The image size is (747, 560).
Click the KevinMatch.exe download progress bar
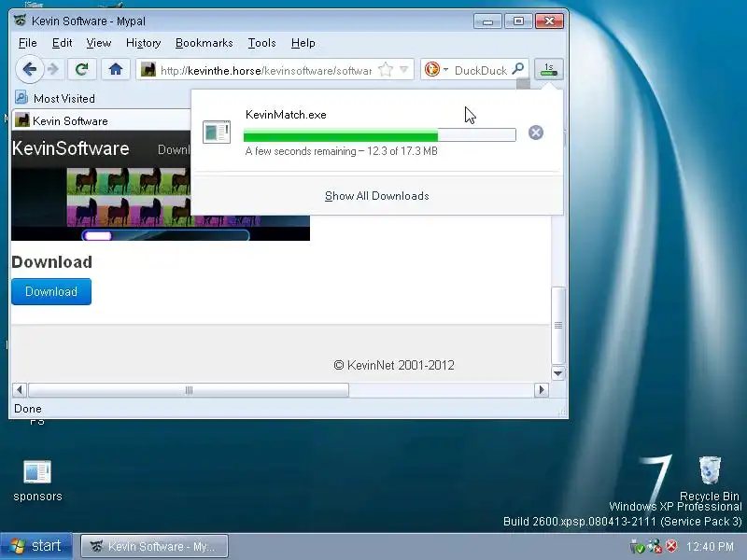pyautogui.click(x=379, y=134)
